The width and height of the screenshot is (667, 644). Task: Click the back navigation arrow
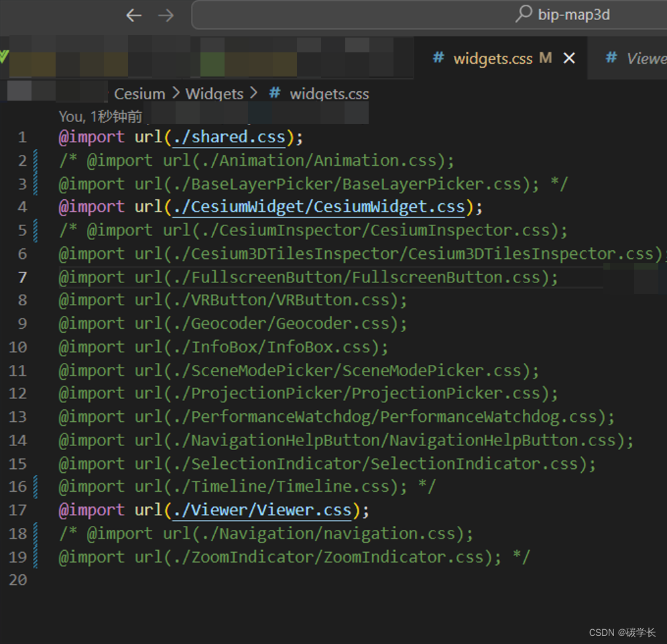(x=133, y=15)
